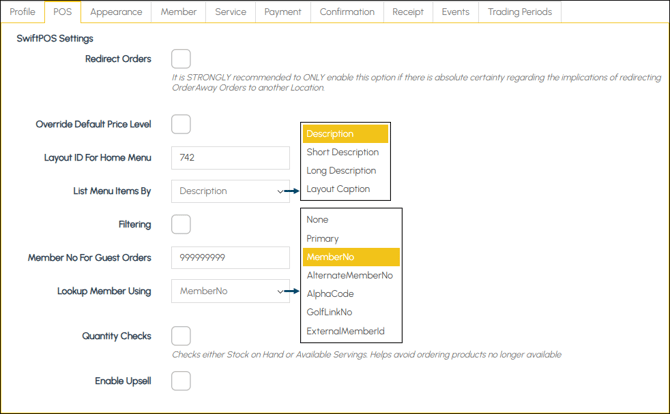This screenshot has height=414, width=670.
Task: Open the Trading Periods tab
Action: click(519, 12)
